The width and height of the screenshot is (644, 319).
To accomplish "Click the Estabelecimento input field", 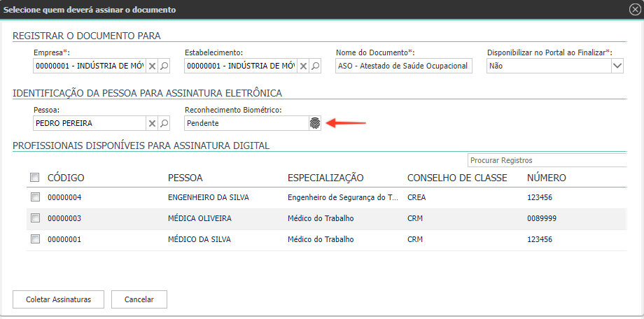I will click(x=241, y=66).
